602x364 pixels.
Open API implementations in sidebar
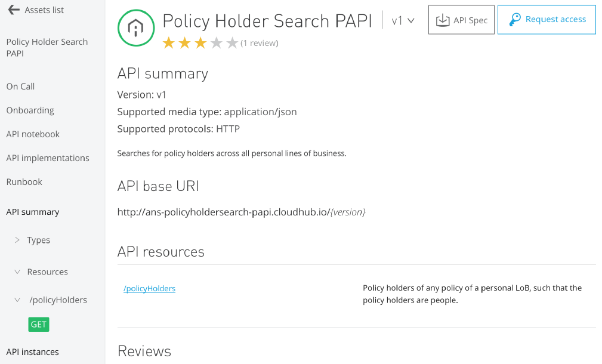[48, 158]
